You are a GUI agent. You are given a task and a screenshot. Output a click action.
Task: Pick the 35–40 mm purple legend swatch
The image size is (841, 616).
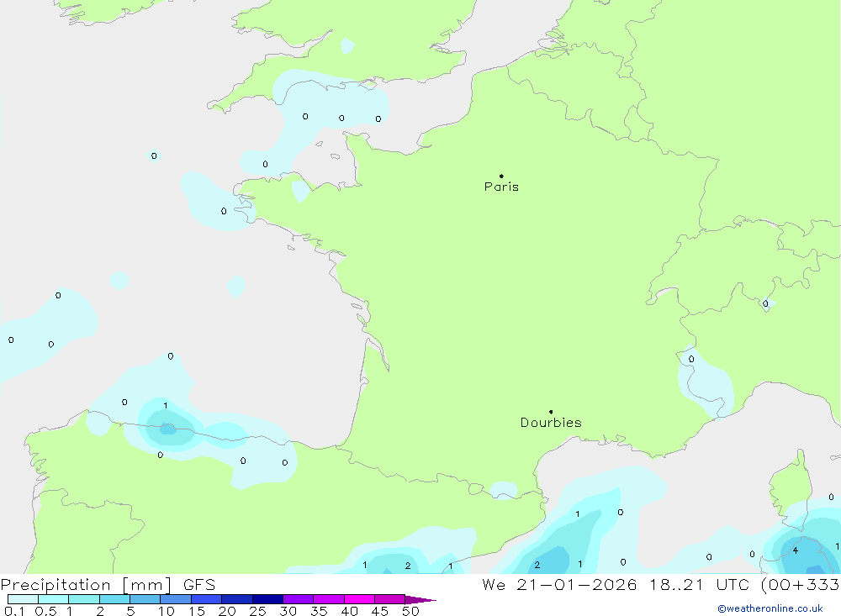click(328, 599)
